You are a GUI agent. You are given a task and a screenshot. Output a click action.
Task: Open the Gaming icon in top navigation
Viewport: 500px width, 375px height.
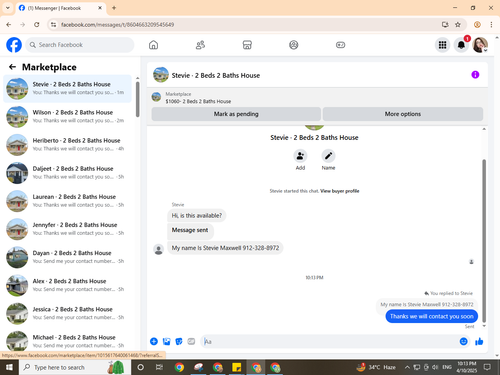coord(340,45)
